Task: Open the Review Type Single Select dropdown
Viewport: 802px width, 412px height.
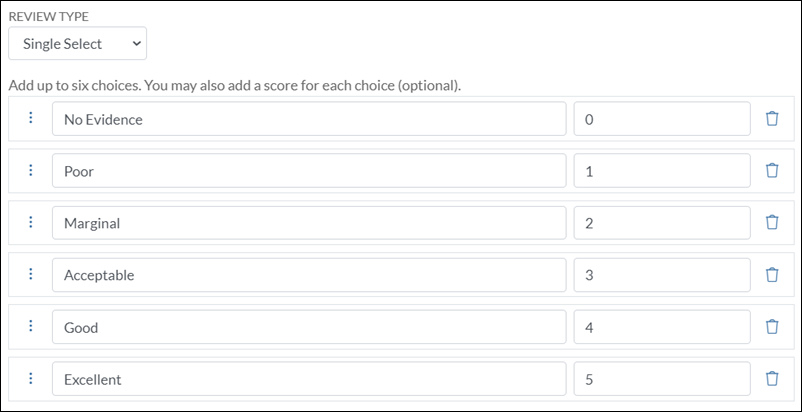Action: [77, 44]
